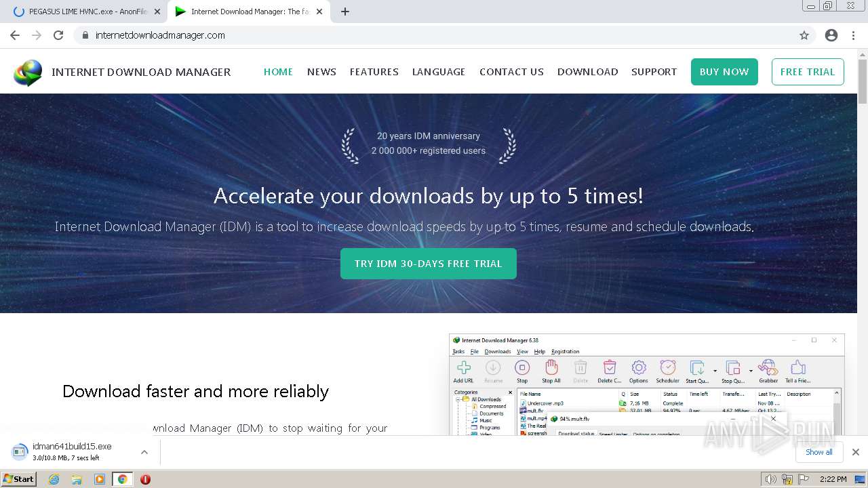Open the HOME navigation item
Viewport: 868px width, 488px height.
tap(278, 72)
